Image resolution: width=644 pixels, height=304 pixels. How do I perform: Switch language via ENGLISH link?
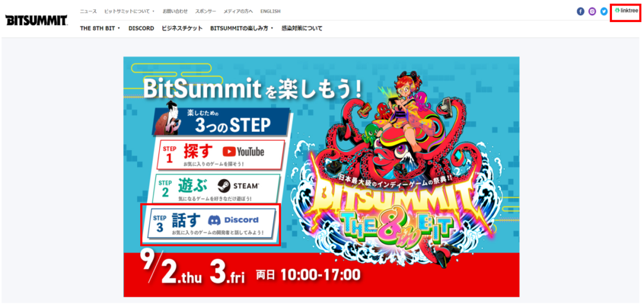[270, 11]
